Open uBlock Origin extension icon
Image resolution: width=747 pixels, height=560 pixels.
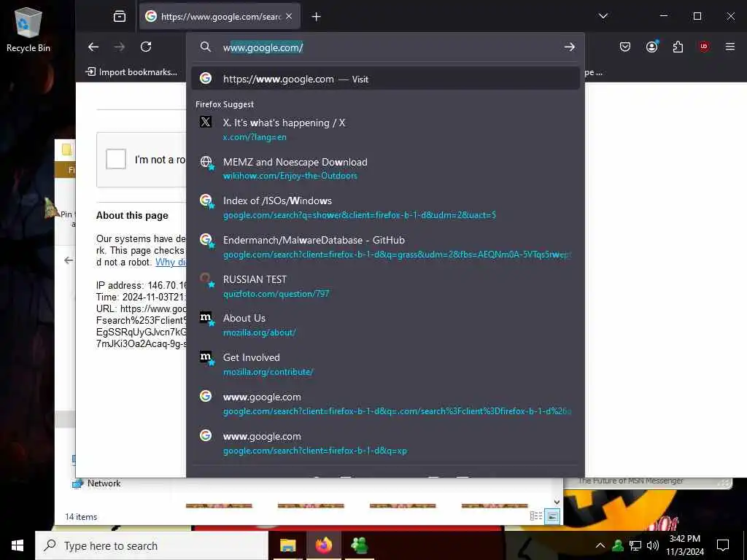click(704, 47)
